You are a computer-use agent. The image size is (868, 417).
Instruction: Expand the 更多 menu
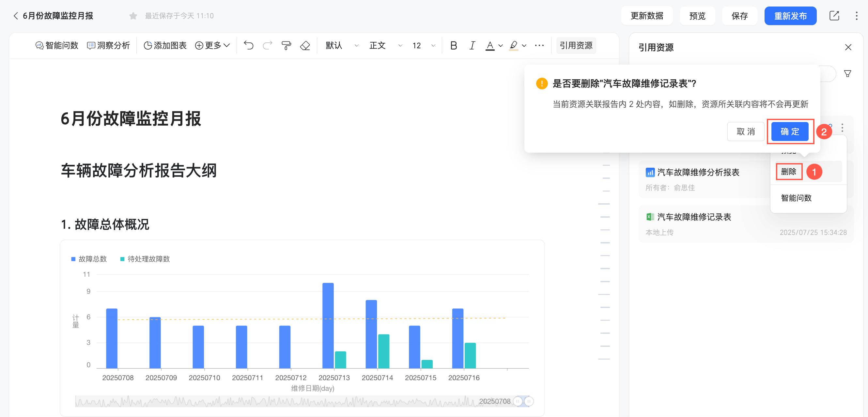pyautogui.click(x=213, y=45)
